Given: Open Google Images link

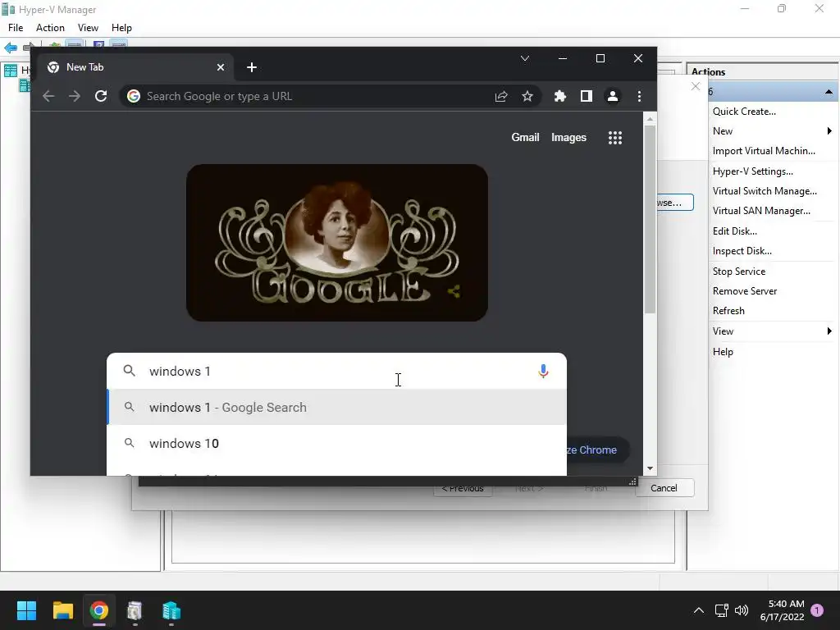Looking at the screenshot, I should point(568,138).
